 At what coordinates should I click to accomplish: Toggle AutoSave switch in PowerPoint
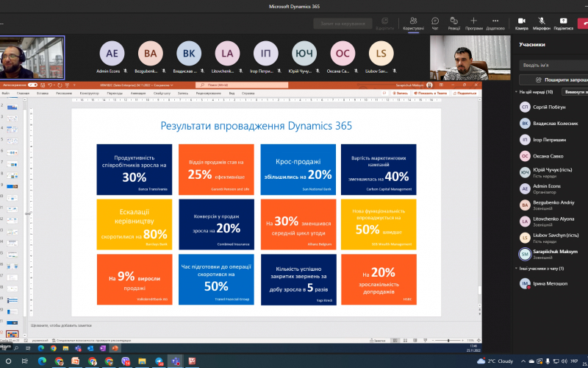point(32,85)
